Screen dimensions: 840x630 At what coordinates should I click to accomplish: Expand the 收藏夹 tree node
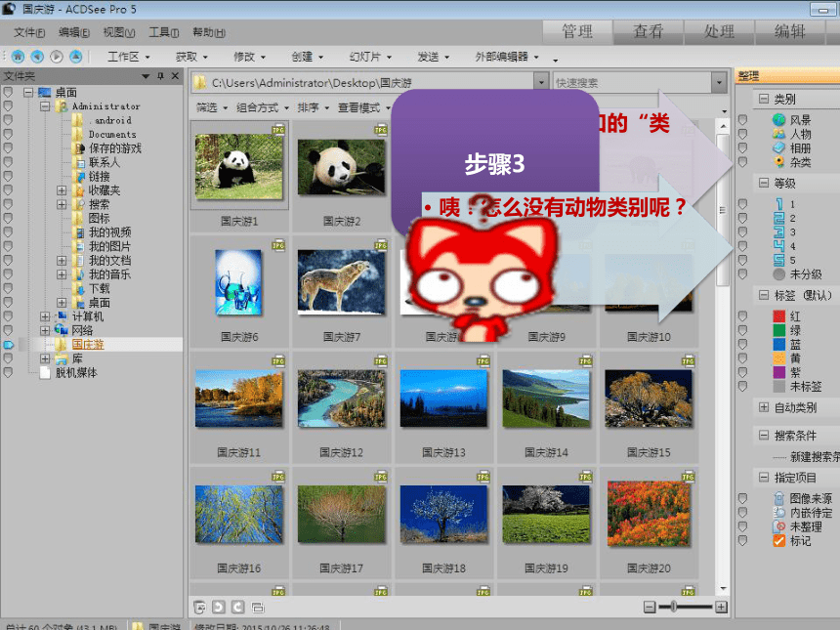click(x=62, y=190)
